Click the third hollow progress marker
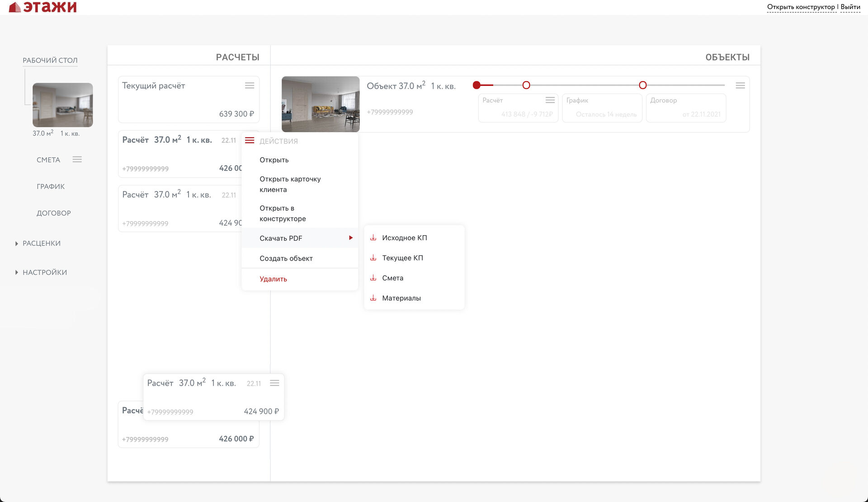Image resolution: width=868 pixels, height=502 pixels. pos(642,85)
